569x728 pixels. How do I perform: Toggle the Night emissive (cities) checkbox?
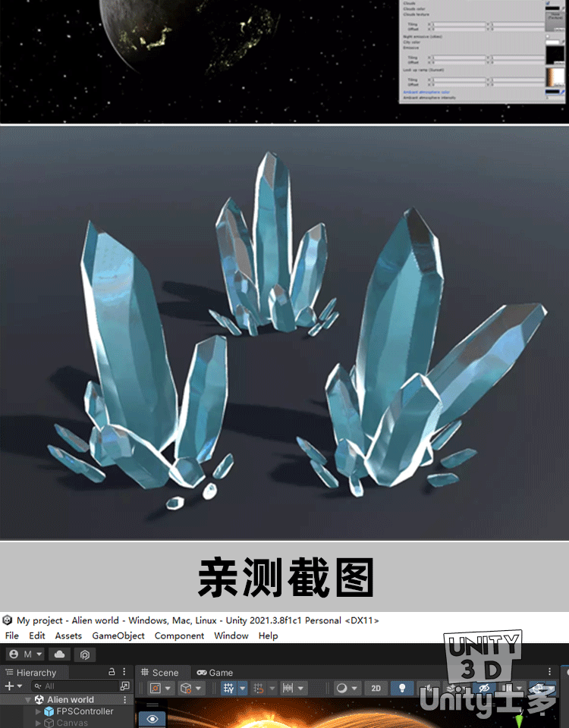pyautogui.click(x=548, y=36)
